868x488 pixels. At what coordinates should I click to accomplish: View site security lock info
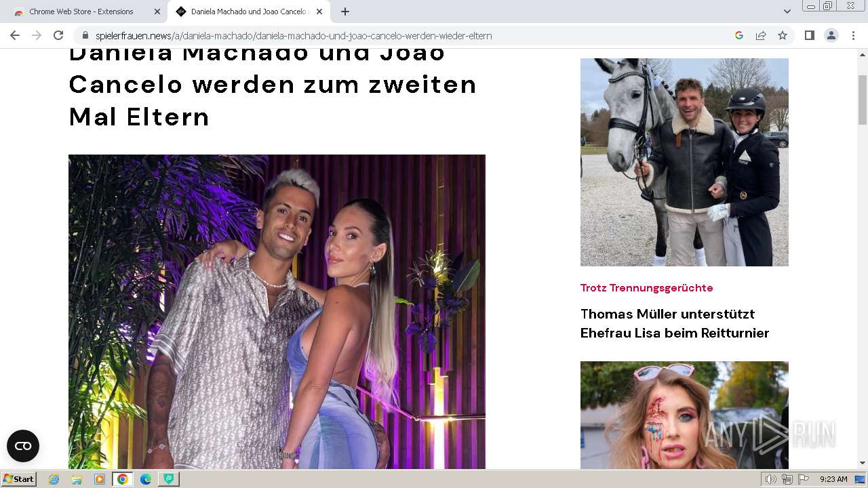point(85,35)
